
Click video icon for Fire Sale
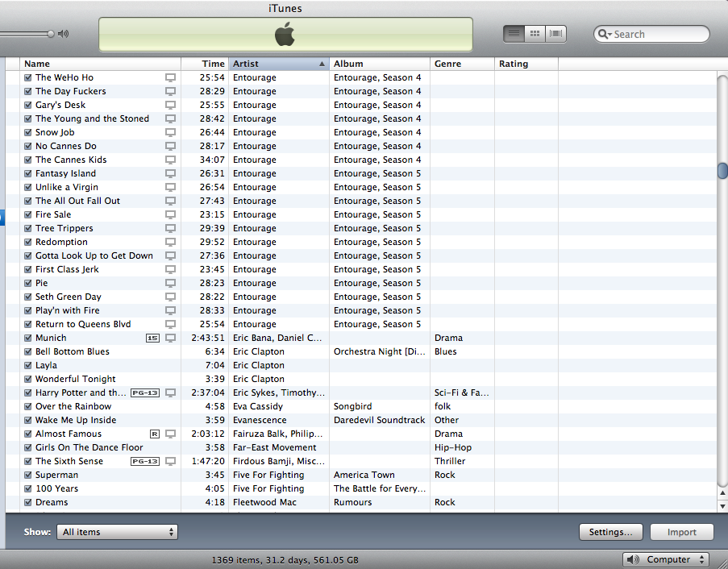pos(170,214)
